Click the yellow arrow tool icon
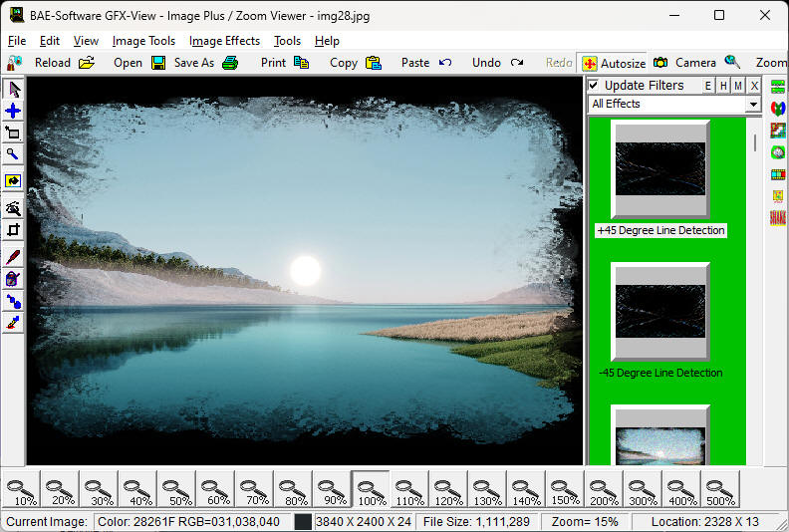This screenshot has height=532, width=789. click(13, 181)
